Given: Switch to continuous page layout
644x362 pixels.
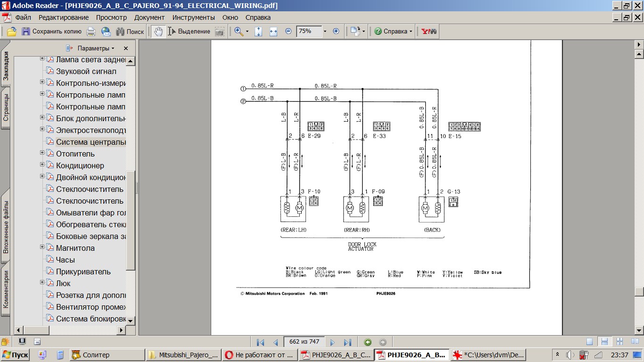Looking at the screenshot, I should point(604,342).
